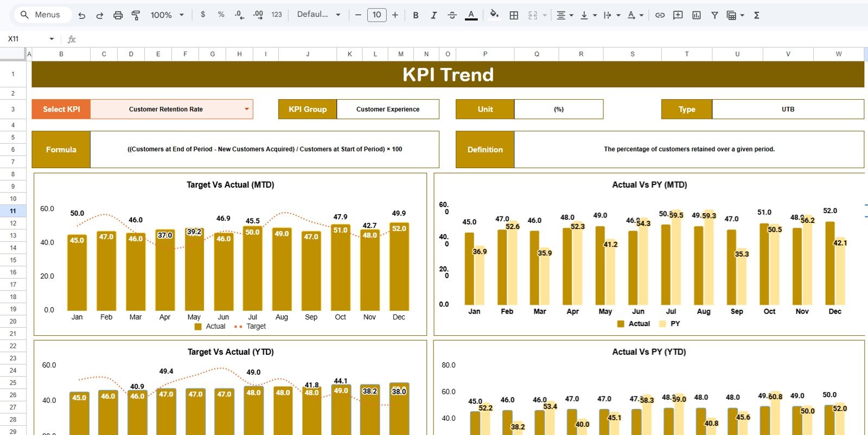The width and height of the screenshot is (868, 435).
Task: Decrease font size with the minus button
Action: click(x=358, y=15)
